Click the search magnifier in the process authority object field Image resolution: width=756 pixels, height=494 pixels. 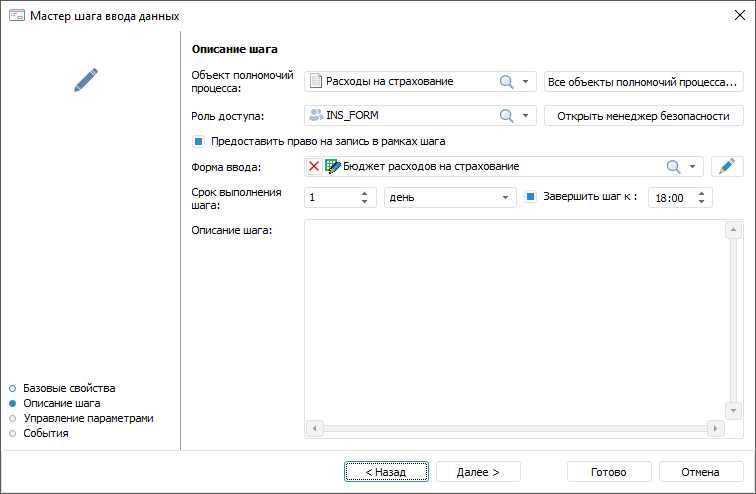point(506,82)
